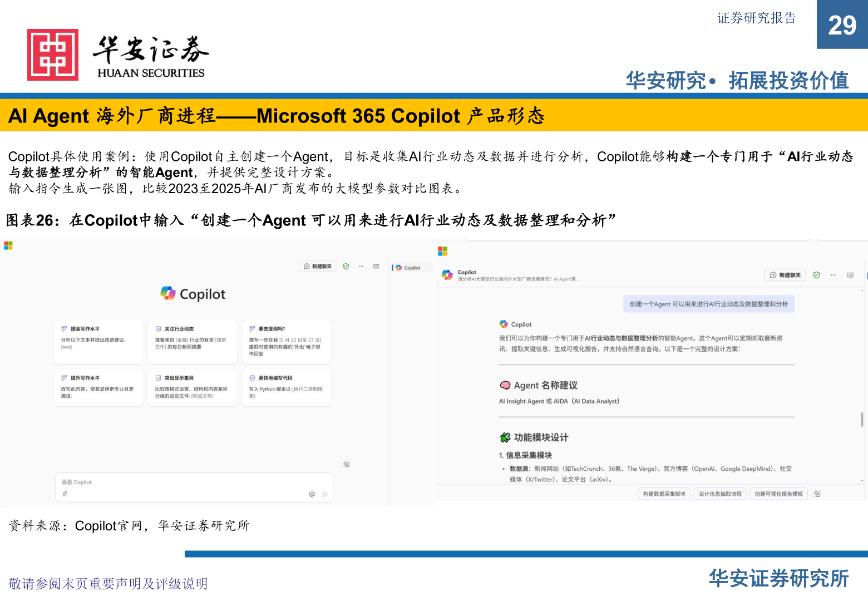
Task: Click the refresh suggestions icon beside 创建可视化报告模板
Action: [817, 494]
